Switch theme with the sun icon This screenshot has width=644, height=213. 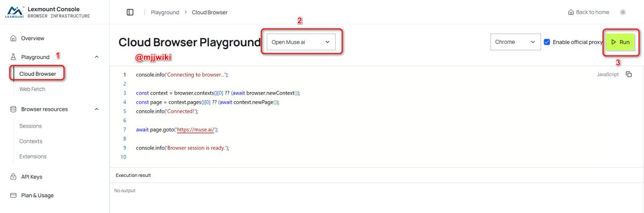(623, 12)
